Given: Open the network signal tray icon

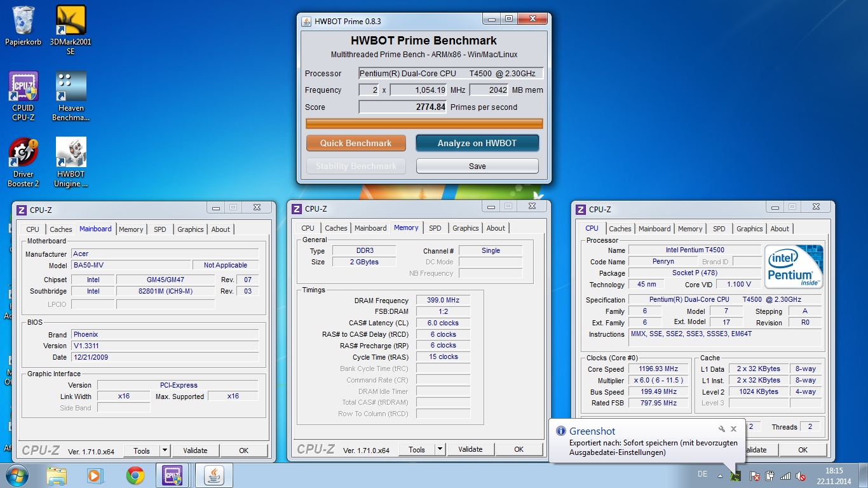Looking at the screenshot, I should (785, 475).
